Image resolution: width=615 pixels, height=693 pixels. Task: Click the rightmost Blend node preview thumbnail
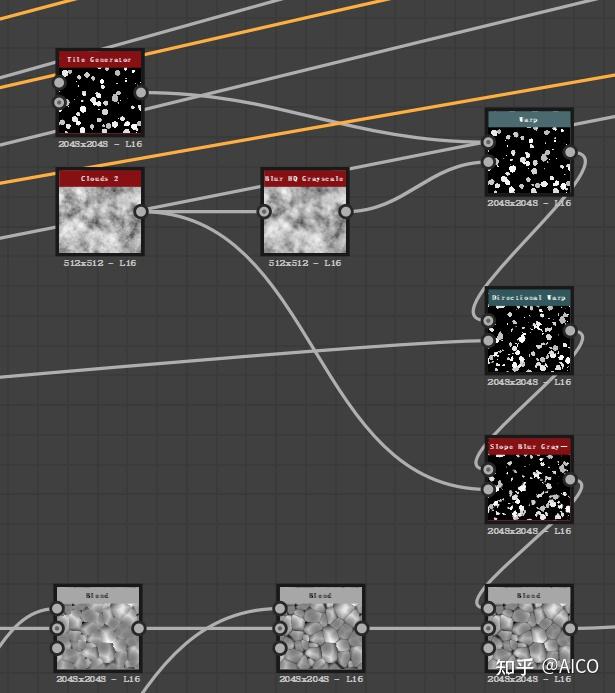[529, 636]
